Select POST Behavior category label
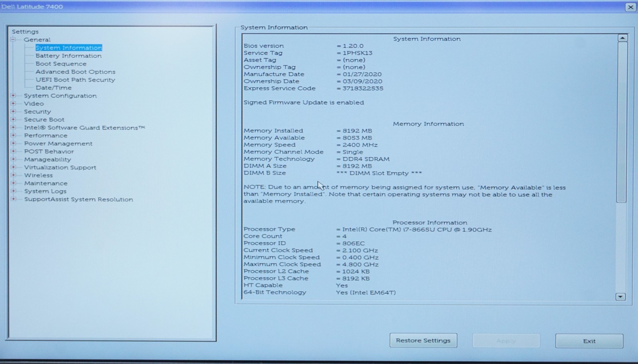The height and width of the screenshot is (364, 638). [49, 151]
